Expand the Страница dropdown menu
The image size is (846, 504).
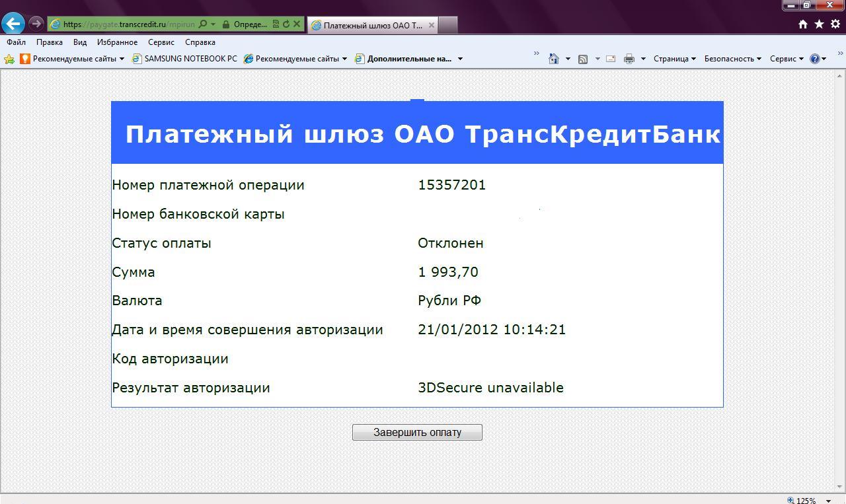coord(674,59)
